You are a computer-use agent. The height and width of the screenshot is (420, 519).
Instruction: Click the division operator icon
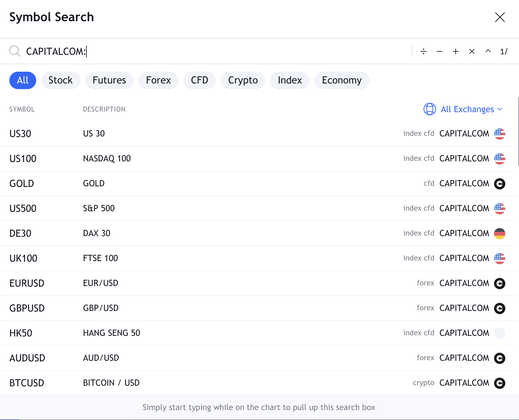[x=424, y=51]
